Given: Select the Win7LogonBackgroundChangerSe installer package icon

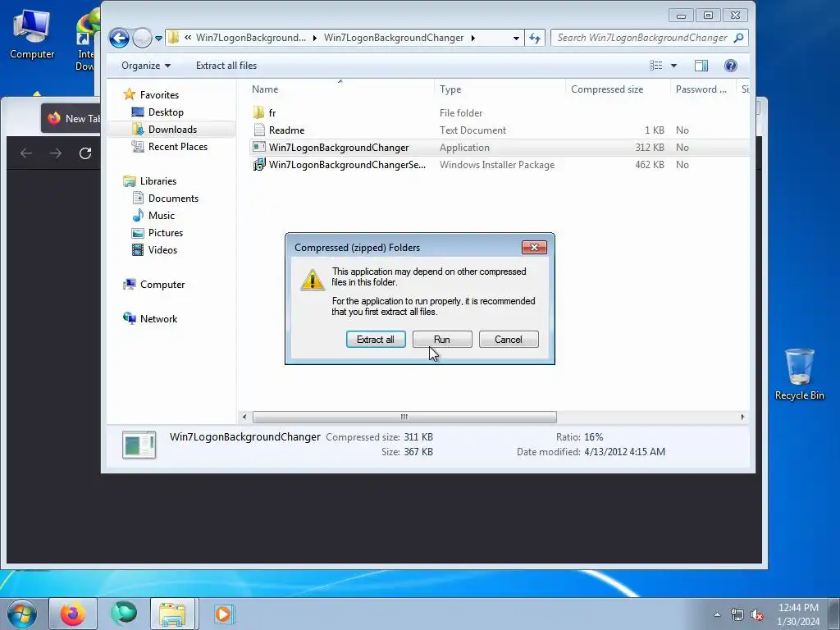Looking at the screenshot, I should tap(258, 164).
